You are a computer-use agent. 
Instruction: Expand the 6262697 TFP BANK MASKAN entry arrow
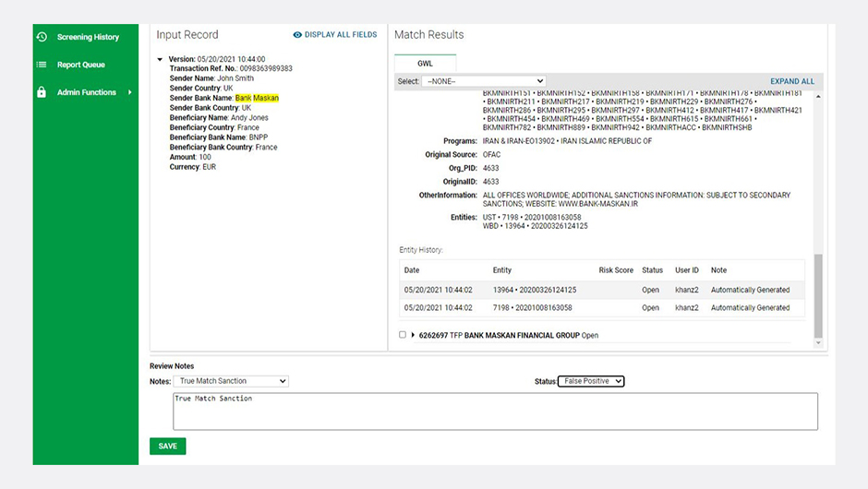[413, 335]
